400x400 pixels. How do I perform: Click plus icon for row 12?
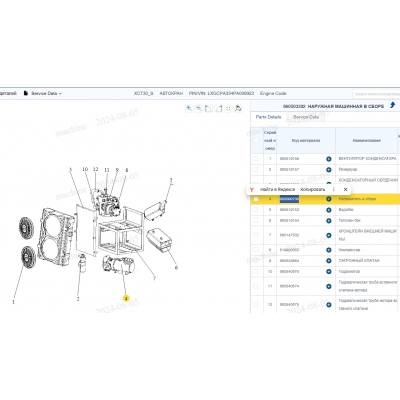coord(329,305)
